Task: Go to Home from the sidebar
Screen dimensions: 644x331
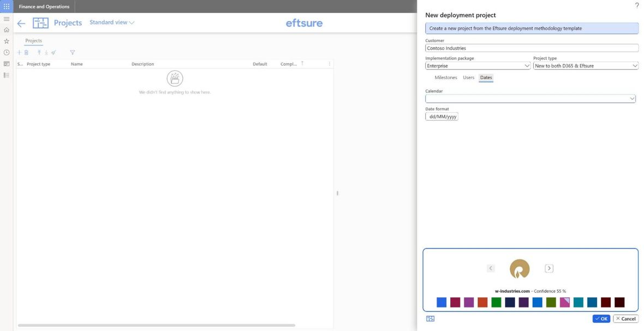Action: pyautogui.click(x=7, y=30)
